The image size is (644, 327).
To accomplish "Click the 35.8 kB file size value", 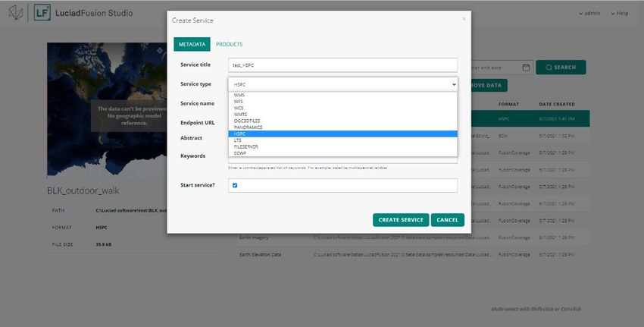I will coord(104,244).
